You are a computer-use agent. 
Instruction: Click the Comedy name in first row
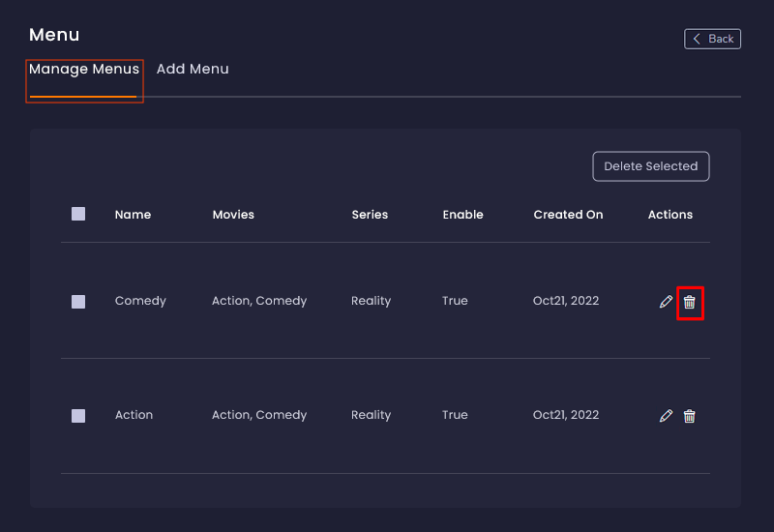tap(140, 301)
